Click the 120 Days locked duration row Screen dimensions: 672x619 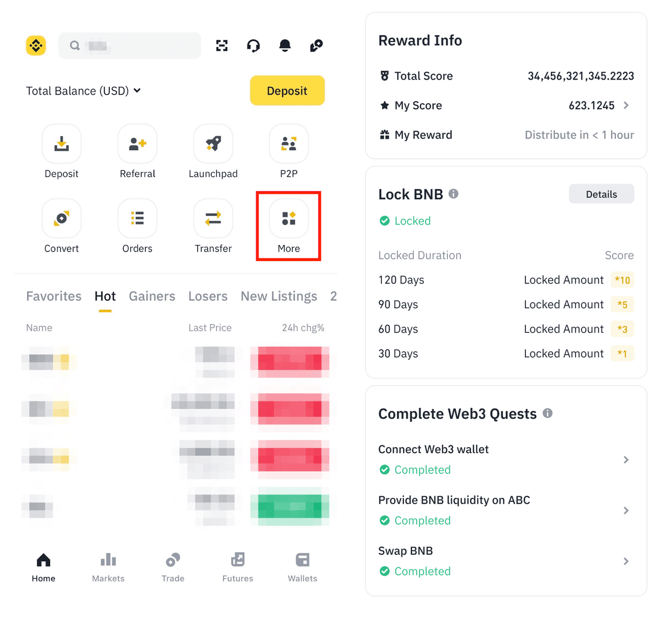coord(506,280)
